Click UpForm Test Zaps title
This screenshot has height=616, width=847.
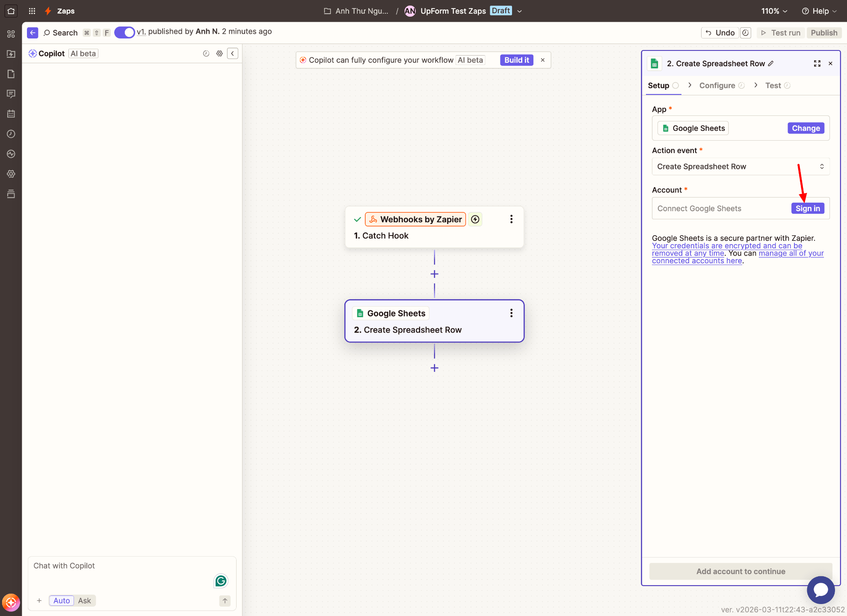453,11
